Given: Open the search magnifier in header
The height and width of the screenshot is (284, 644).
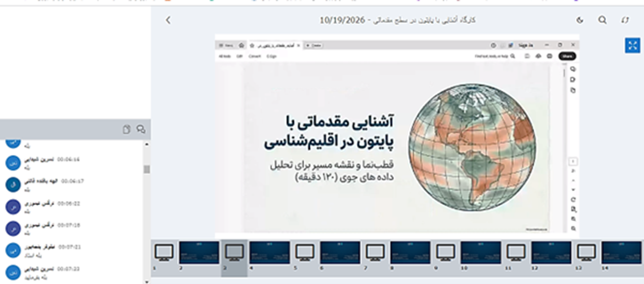Looking at the screenshot, I should click(x=602, y=20).
